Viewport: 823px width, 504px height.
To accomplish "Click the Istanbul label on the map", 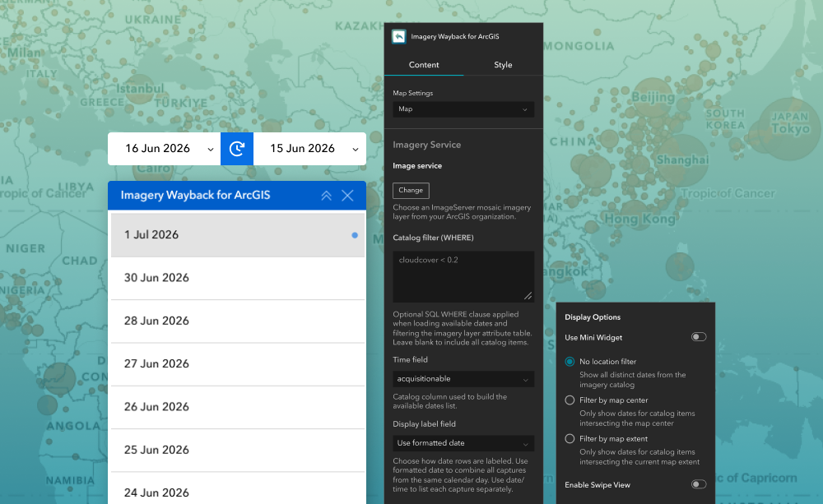I will 140,89.
